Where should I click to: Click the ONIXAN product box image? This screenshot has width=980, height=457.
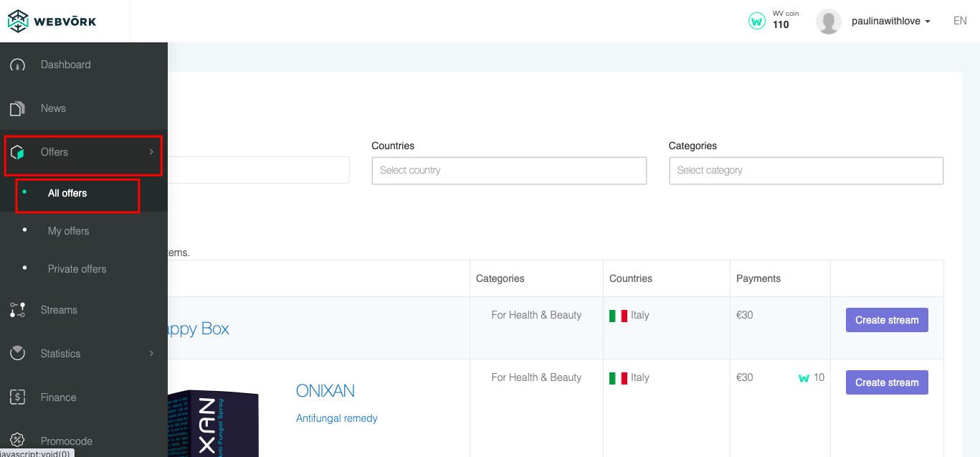[213, 423]
